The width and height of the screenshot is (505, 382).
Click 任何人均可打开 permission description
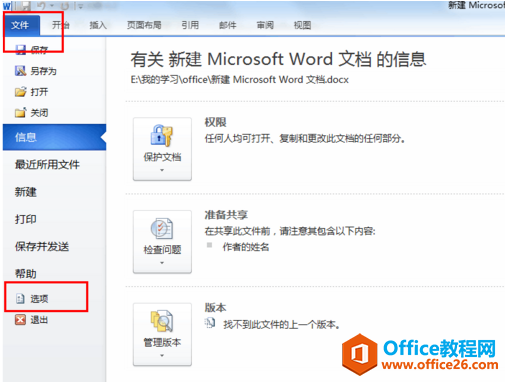(x=305, y=139)
